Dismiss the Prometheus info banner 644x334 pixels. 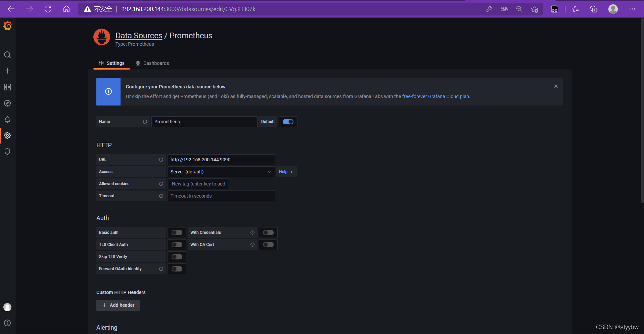(556, 86)
